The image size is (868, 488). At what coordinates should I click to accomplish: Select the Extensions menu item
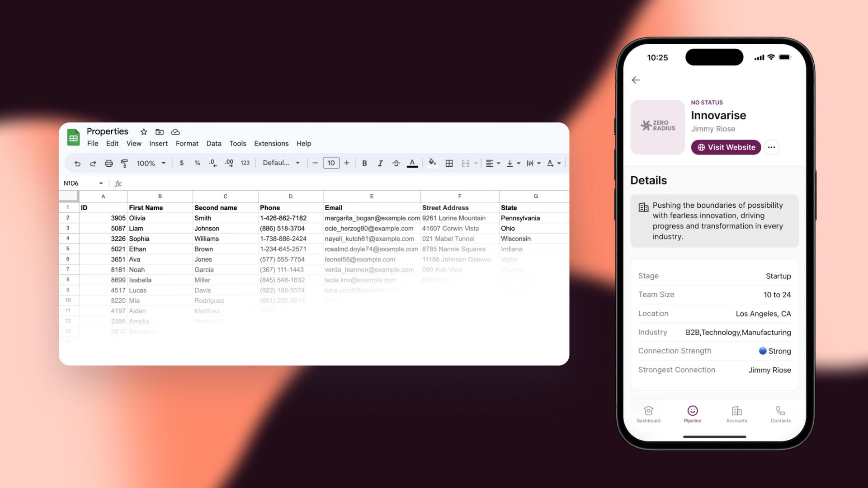coord(271,144)
